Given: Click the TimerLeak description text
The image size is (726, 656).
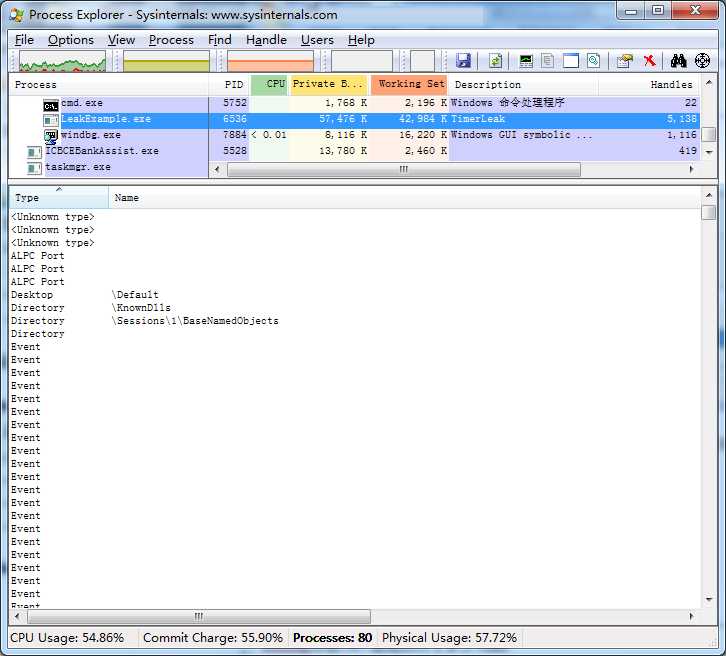Looking at the screenshot, I should [x=478, y=119].
